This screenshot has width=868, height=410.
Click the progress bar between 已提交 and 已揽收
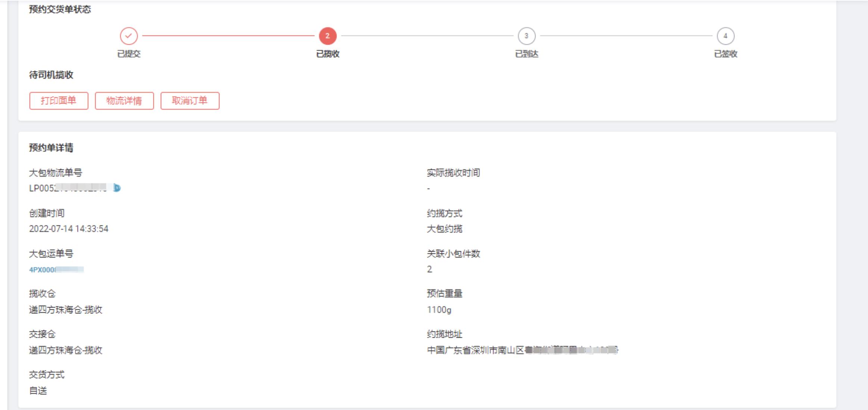228,35
